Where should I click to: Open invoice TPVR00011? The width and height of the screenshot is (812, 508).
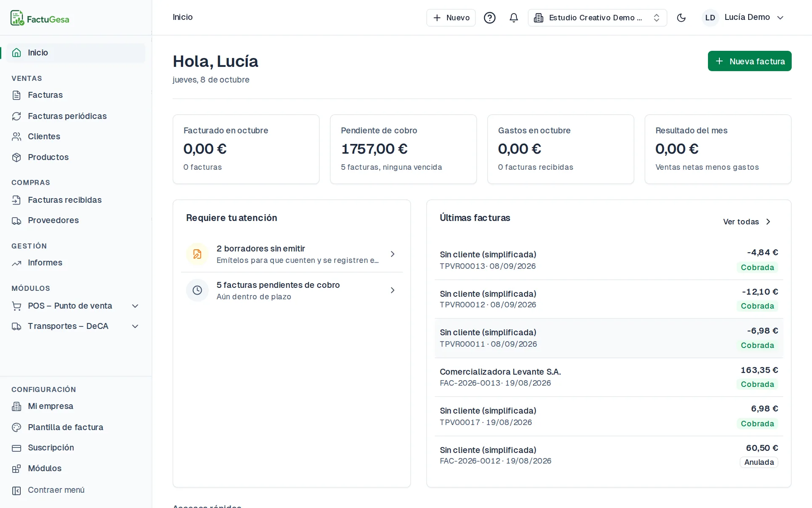coord(609,338)
